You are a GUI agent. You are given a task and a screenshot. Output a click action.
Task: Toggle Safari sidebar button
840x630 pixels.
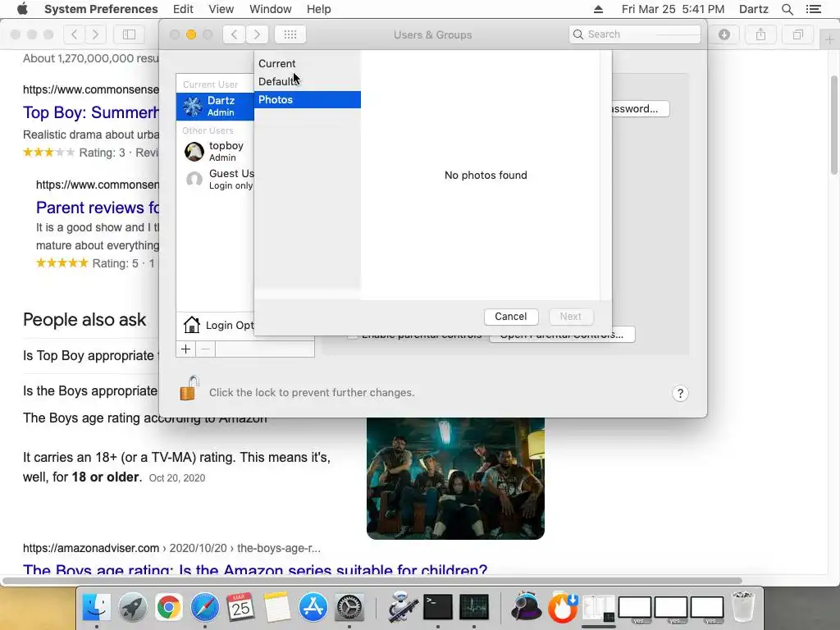(129, 34)
